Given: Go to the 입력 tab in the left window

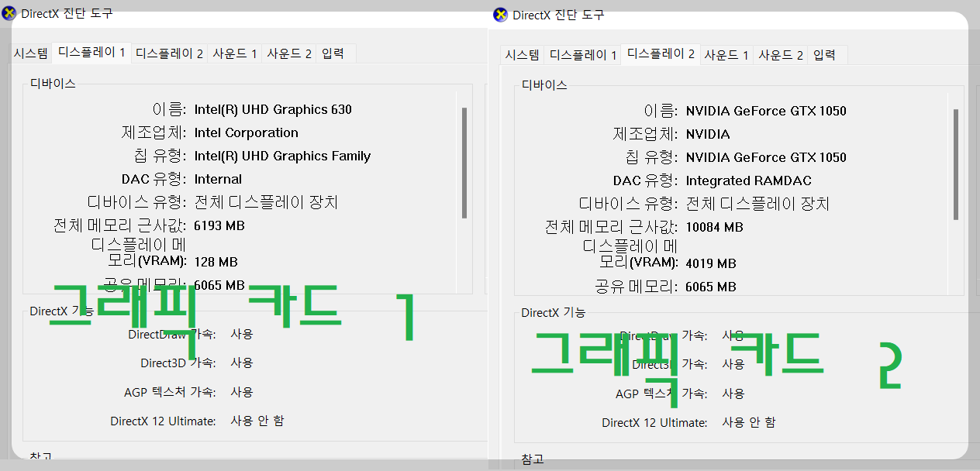Looking at the screenshot, I should point(333,53).
